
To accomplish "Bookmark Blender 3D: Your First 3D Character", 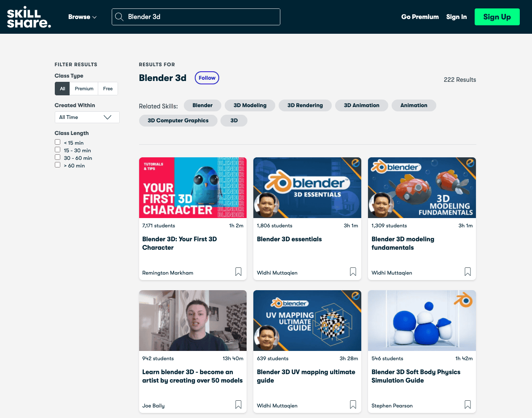I will point(238,272).
